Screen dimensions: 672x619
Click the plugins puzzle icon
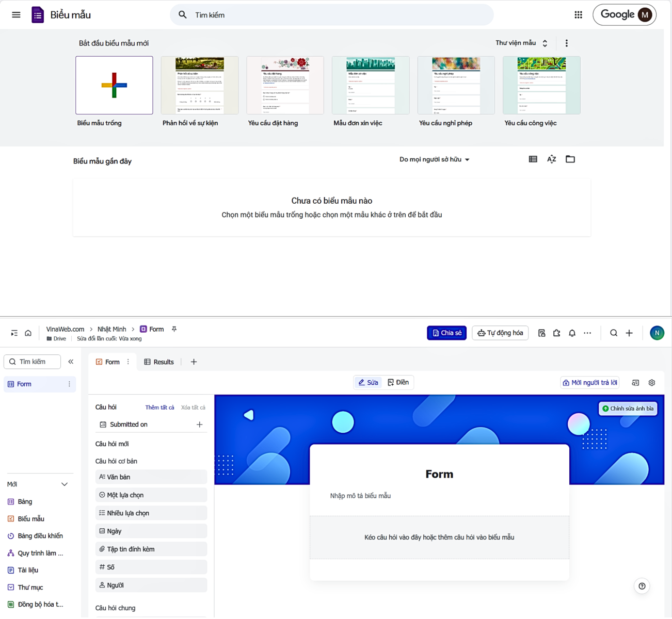click(x=556, y=333)
